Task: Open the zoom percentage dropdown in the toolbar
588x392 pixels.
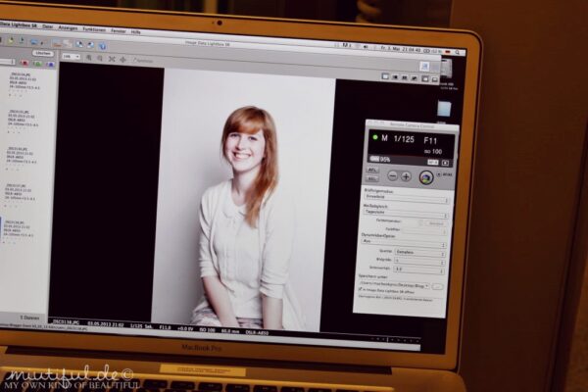Action: 72,57
